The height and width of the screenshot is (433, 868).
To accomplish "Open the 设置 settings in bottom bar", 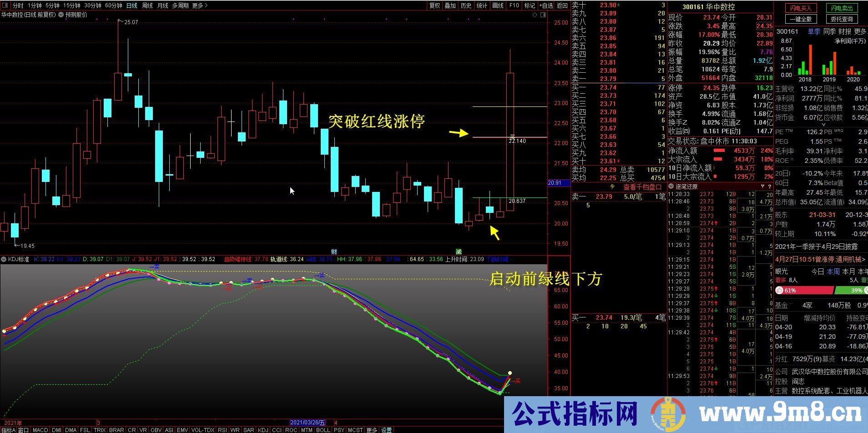I will point(387,430).
